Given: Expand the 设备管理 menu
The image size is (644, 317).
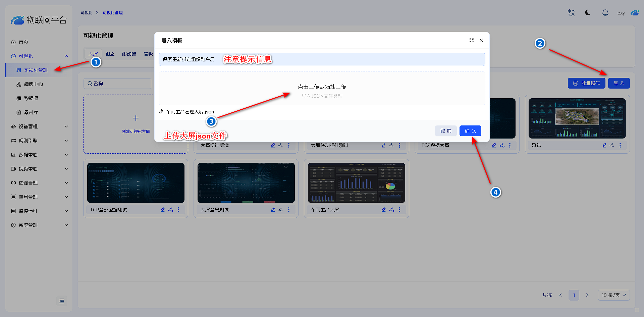Looking at the screenshot, I should coord(39,126).
